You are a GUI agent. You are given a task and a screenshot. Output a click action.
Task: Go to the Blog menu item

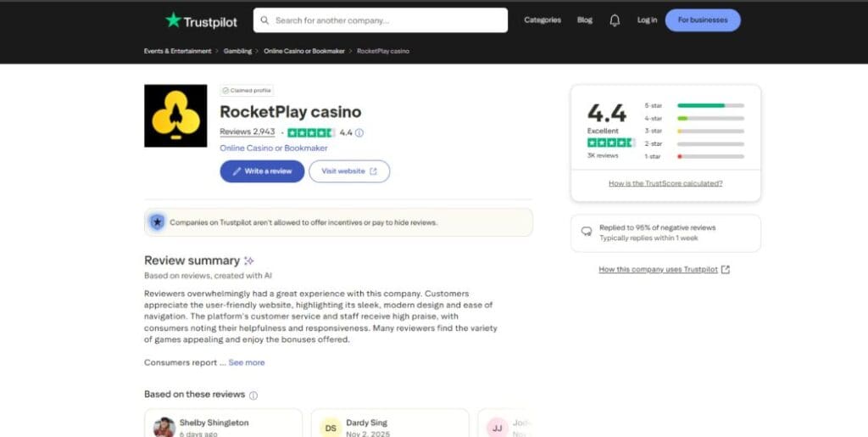[585, 20]
